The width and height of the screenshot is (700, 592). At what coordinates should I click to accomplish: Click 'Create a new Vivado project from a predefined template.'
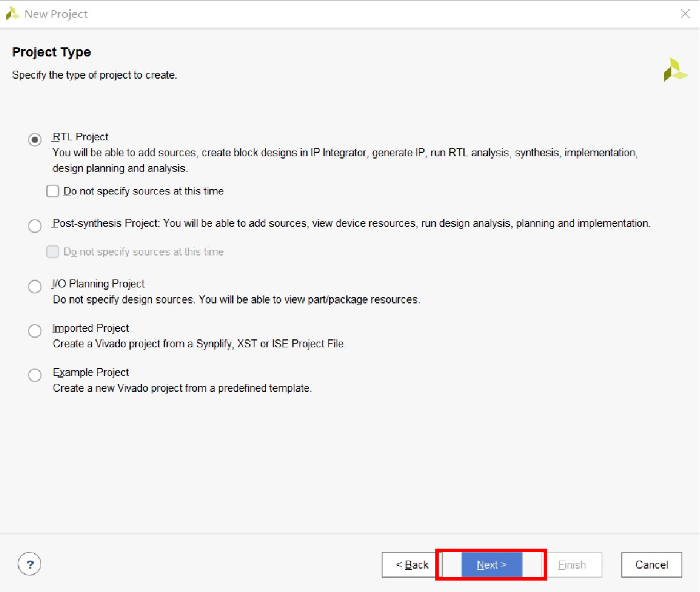pos(183,388)
